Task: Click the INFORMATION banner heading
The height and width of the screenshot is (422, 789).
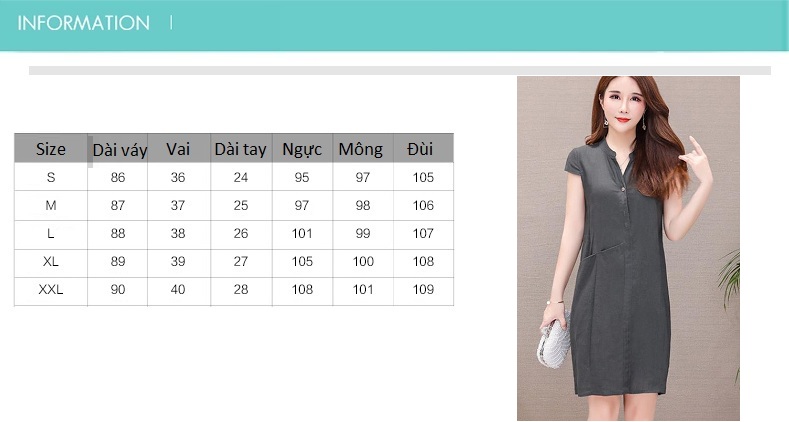Action: tap(84, 23)
